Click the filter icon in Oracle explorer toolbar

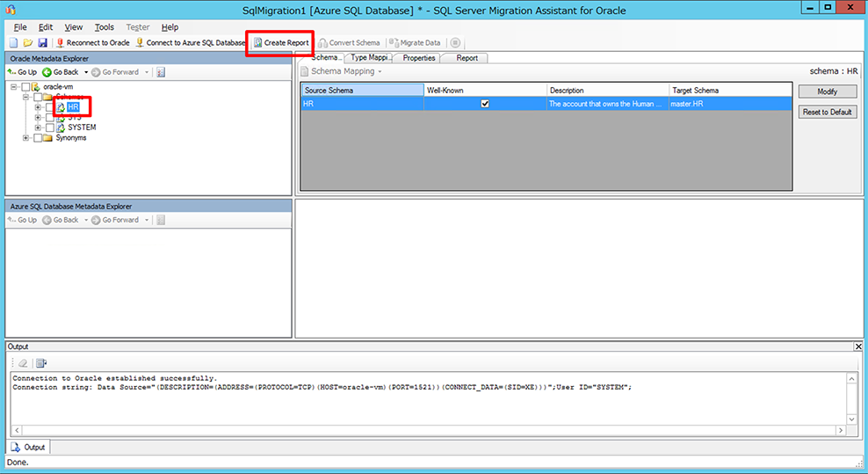[161, 72]
